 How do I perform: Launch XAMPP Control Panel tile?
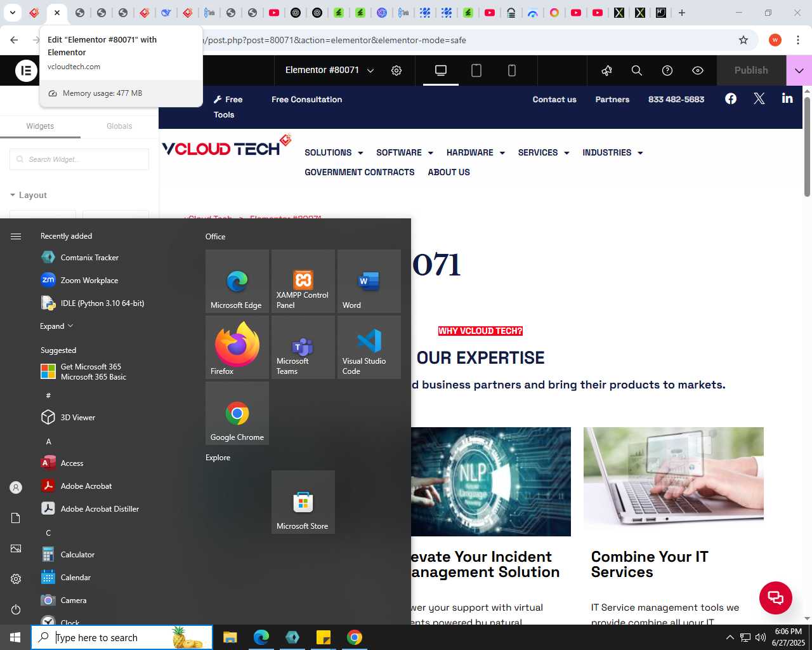(303, 281)
